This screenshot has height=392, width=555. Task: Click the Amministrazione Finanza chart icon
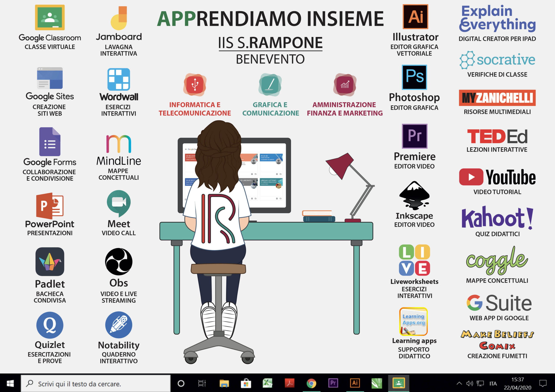pos(345,85)
